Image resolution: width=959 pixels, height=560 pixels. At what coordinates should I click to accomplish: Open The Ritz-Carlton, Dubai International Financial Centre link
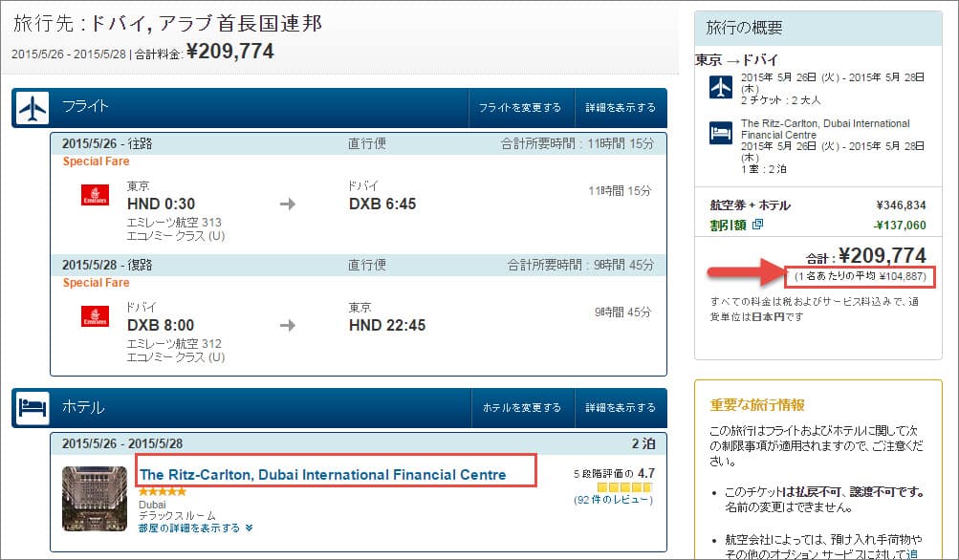coord(323,475)
